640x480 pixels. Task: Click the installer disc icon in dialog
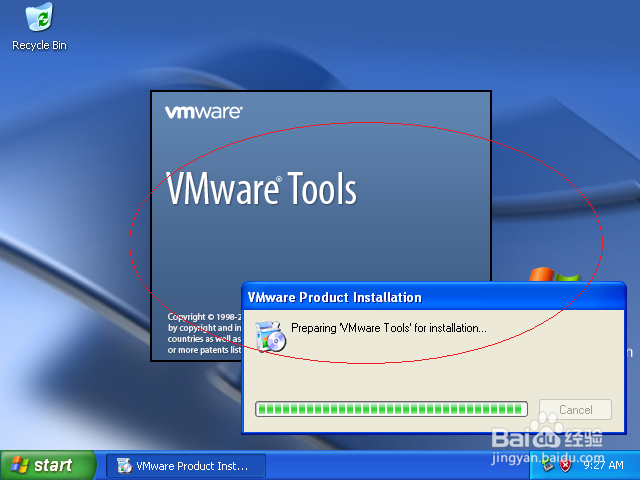[x=270, y=336]
